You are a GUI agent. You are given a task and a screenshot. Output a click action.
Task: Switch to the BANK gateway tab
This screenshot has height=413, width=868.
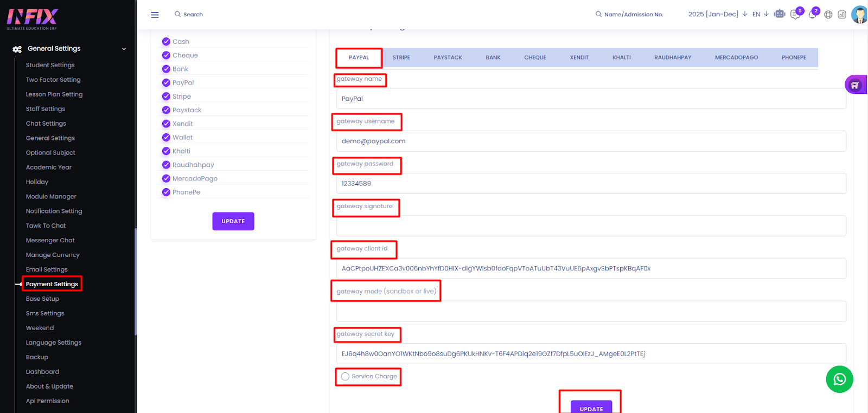click(x=493, y=57)
